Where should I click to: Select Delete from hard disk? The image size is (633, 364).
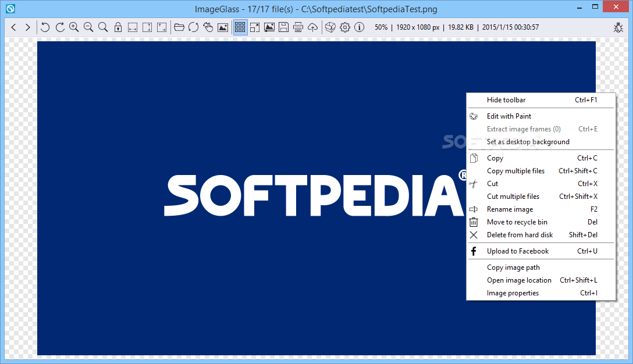[x=541, y=235]
